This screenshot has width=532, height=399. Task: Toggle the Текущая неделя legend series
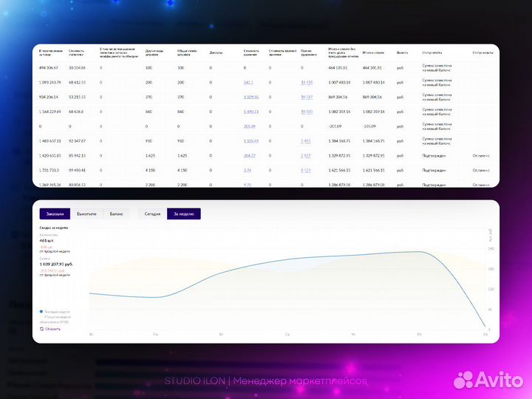tap(55, 312)
